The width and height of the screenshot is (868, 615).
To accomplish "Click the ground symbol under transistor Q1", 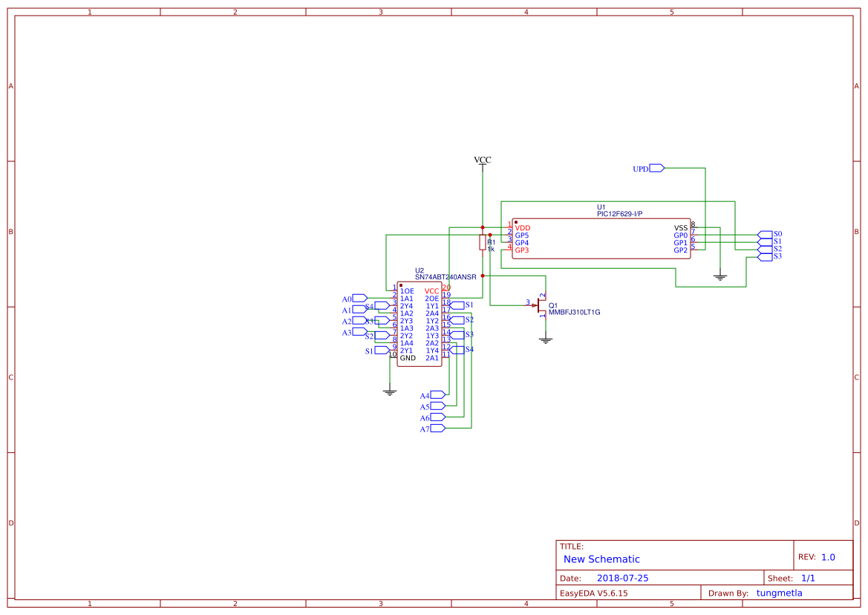I will [546, 339].
